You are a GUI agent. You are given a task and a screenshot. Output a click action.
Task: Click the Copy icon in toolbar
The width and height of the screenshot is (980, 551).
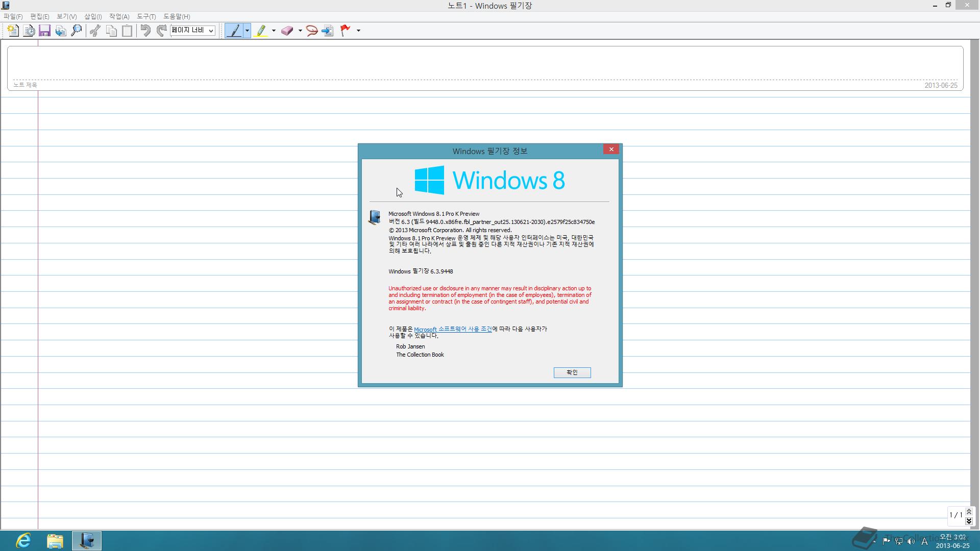[111, 31]
